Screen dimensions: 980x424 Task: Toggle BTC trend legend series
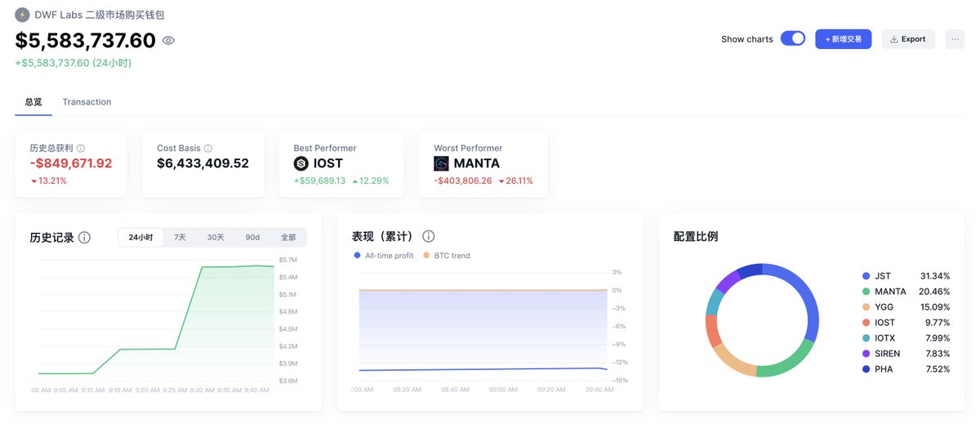click(x=447, y=256)
